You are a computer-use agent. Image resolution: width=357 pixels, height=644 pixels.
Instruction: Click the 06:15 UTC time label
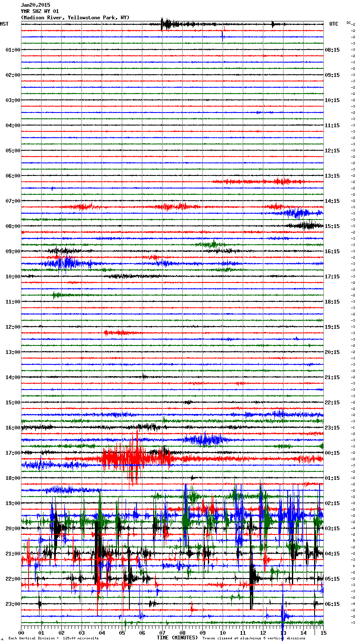point(332,604)
